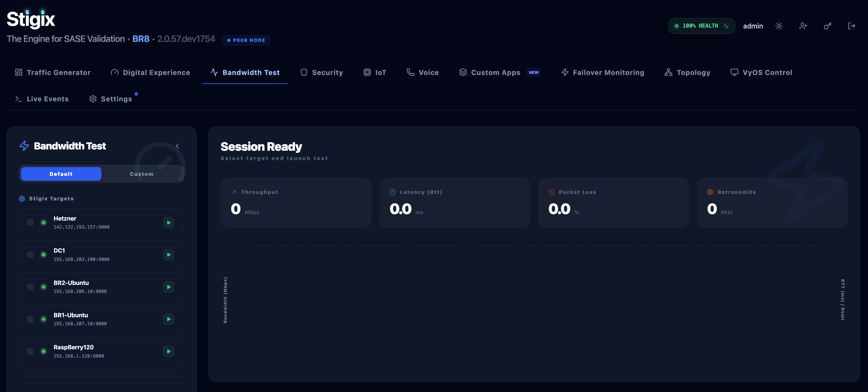Toggle the light/dark theme sun icon

pos(779,26)
